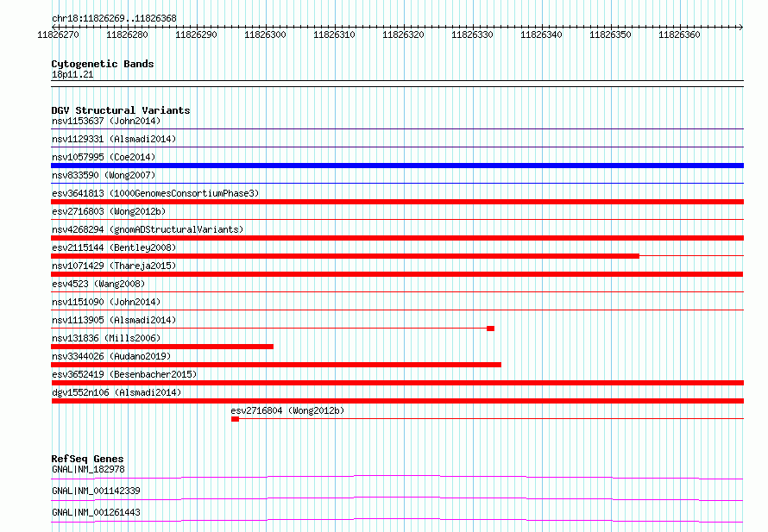Image resolution: width=768 pixels, height=532 pixels.
Task: Open variant dgv1552n106 (Alsmadi2014)
Action: click(x=116, y=392)
